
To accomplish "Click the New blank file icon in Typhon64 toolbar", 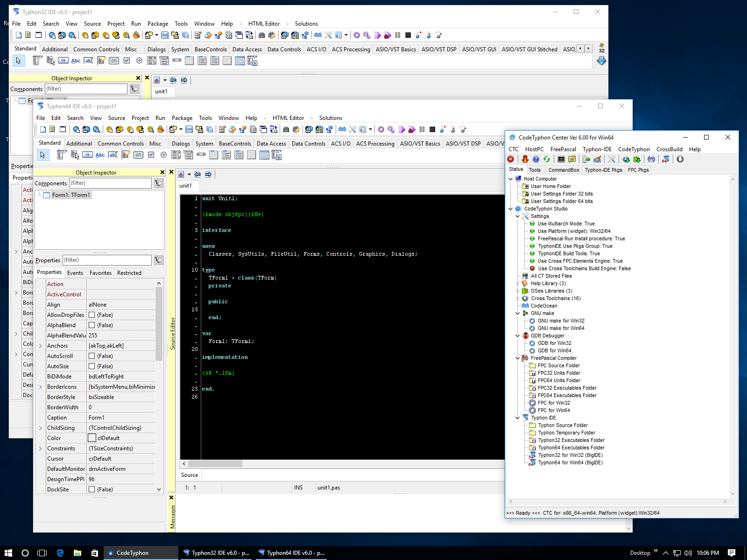I will point(43,130).
